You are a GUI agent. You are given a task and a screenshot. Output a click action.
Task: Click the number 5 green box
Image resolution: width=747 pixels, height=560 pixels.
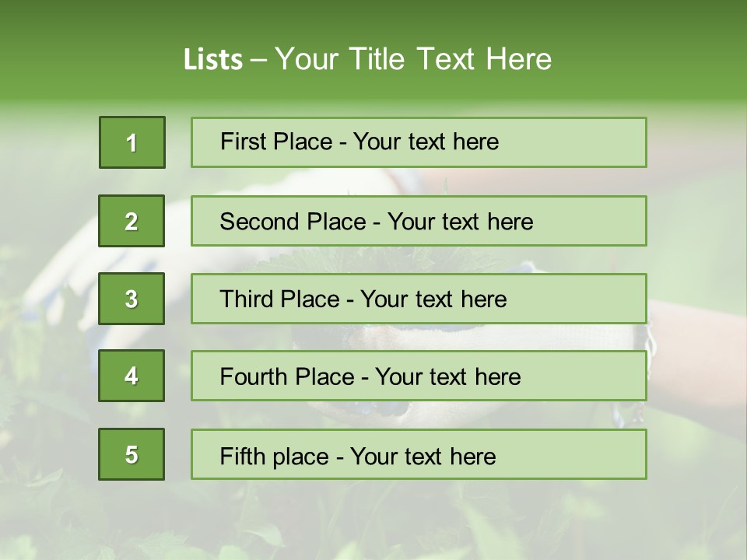click(132, 454)
